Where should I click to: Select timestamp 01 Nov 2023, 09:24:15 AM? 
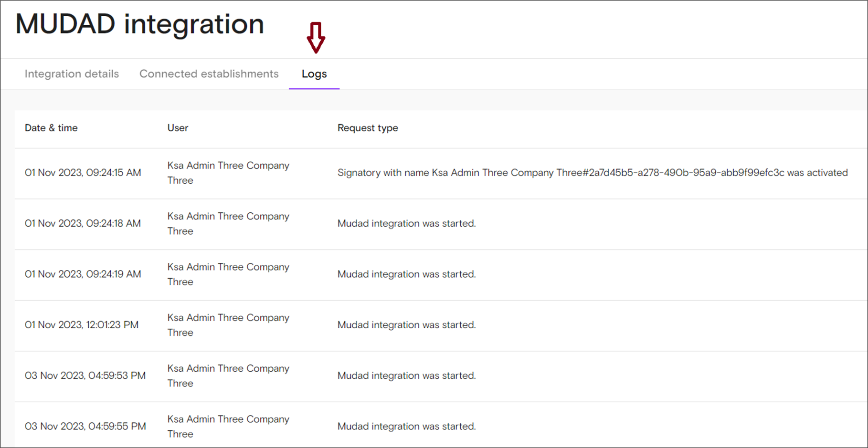[x=83, y=173]
